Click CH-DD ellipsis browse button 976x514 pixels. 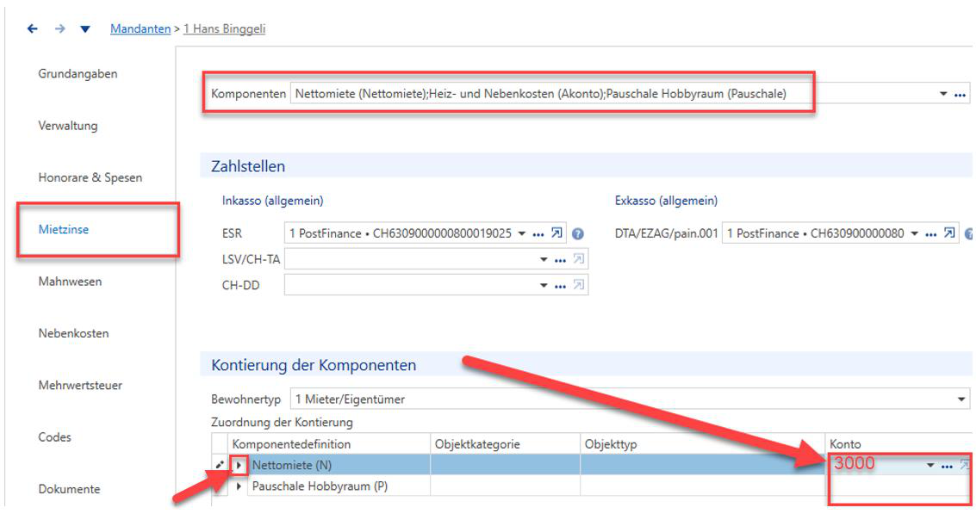(560, 286)
